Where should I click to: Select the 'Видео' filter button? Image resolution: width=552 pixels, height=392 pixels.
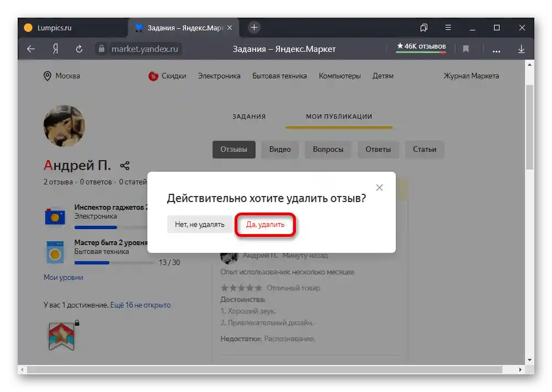(280, 149)
